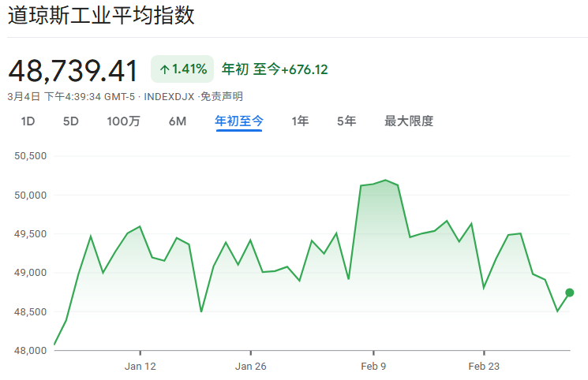Image resolution: width=588 pixels, height=380 pixels.
Task: Show the 5年 range chart
Action: tap(346, 121)
